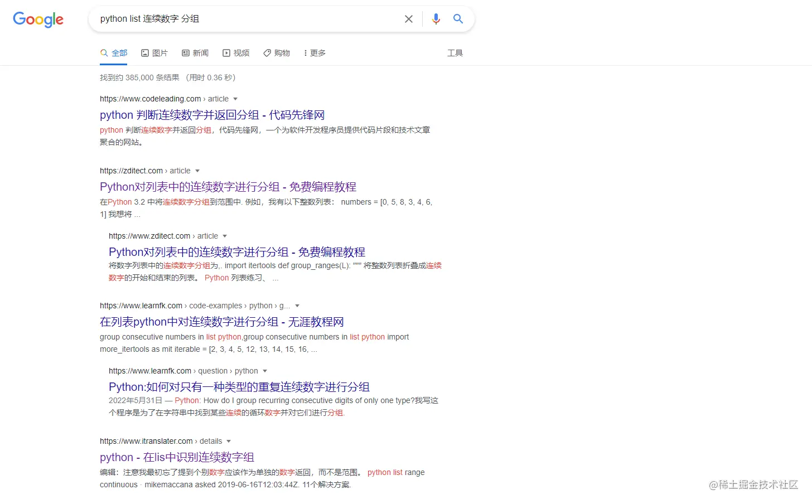This screenshot has height=504, width=812.
Task: Clear the search box with X icon
Action: [x=409, y=19]
